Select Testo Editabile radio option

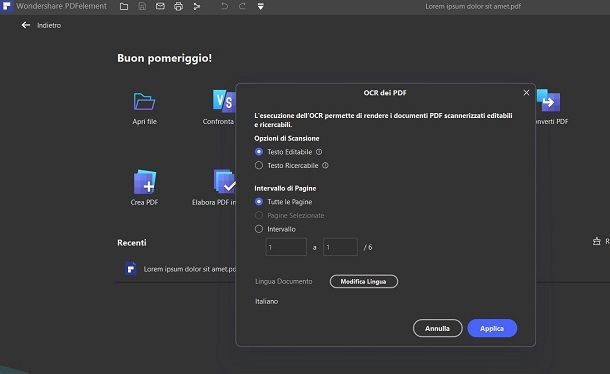[x=259, y=152]
